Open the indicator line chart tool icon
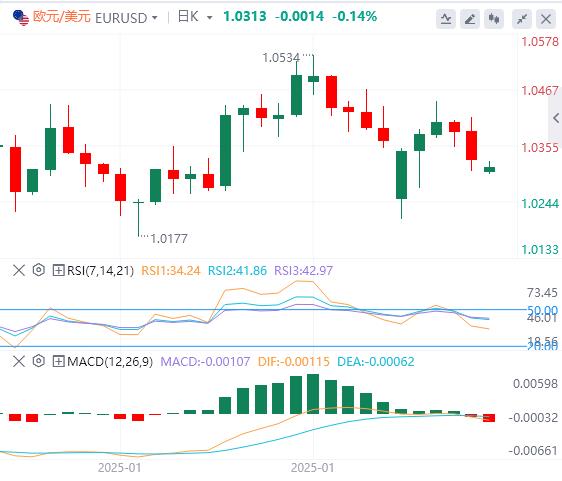Image resolution: width=562 pixels, height=481 pixels. point(446,19)
